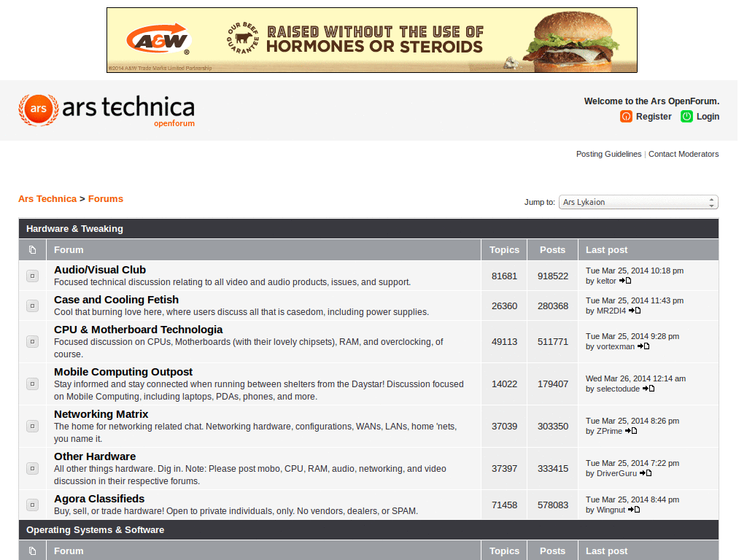The width and height of the screenshot is (747, 560).
Task: Open user profile vortexman
Action: point(616,346)
